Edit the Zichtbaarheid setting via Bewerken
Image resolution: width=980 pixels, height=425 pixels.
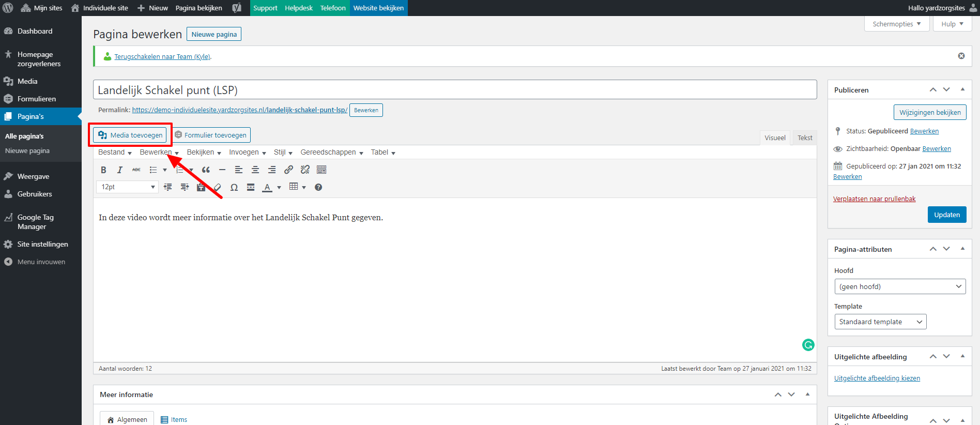click(937, 148)
